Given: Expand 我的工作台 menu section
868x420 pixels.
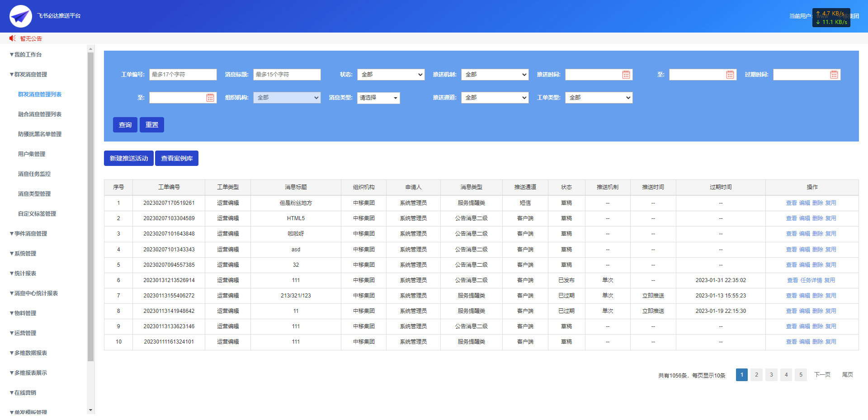Looking at the screenshot, I should [x=26, y=55].
